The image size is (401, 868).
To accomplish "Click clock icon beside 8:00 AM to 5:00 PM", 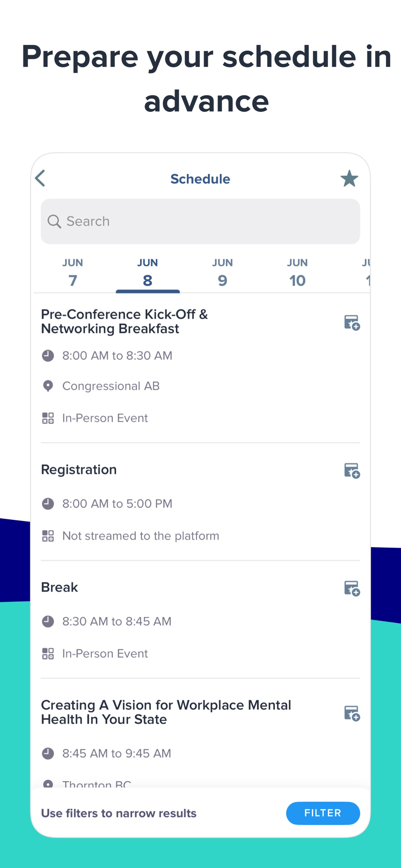I will click(48, 503).
